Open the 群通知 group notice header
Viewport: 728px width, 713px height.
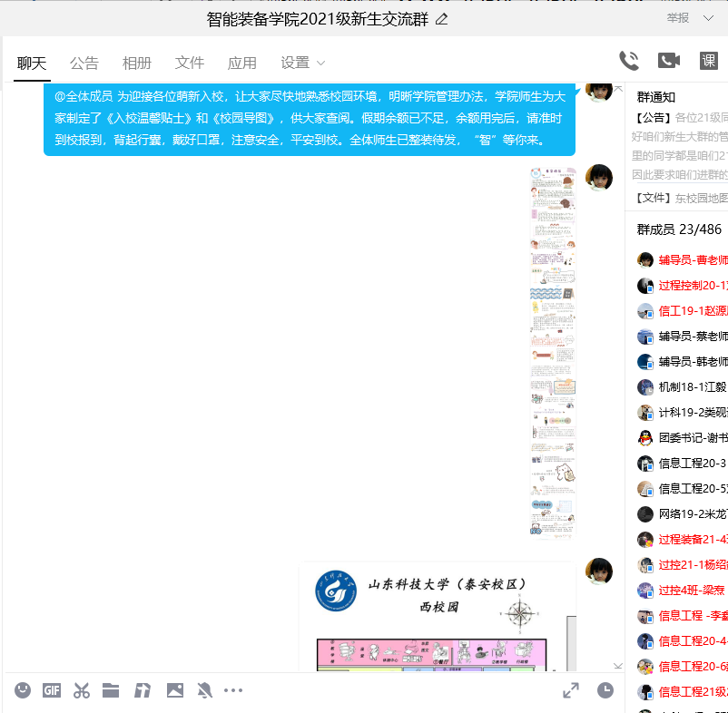pos(655,97)
